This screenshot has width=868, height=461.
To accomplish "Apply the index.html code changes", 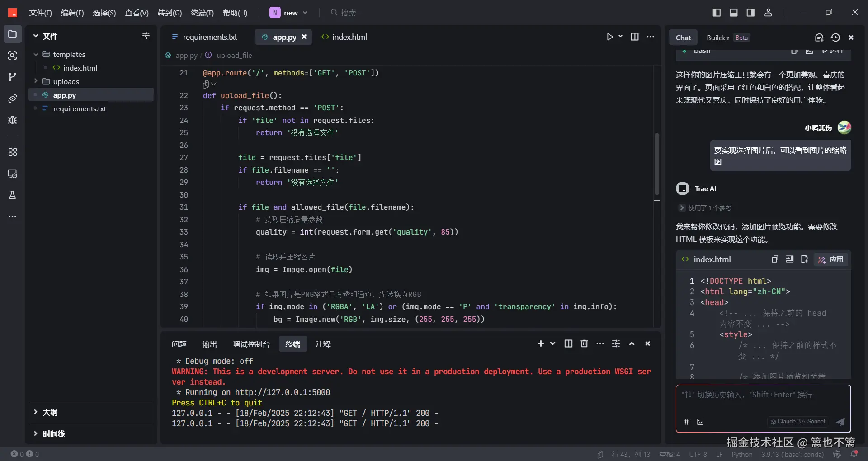I will 831,259.
